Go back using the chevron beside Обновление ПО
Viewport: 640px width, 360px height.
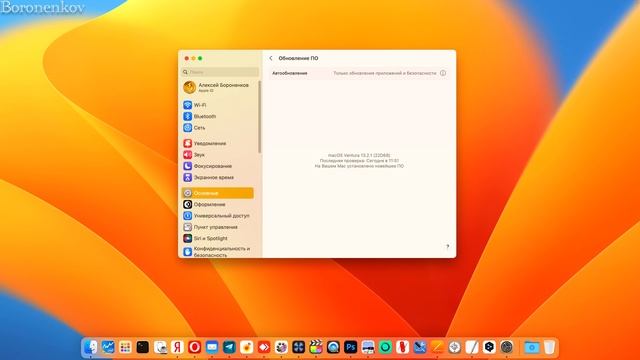pyautogui.click(x=271, y=58)
